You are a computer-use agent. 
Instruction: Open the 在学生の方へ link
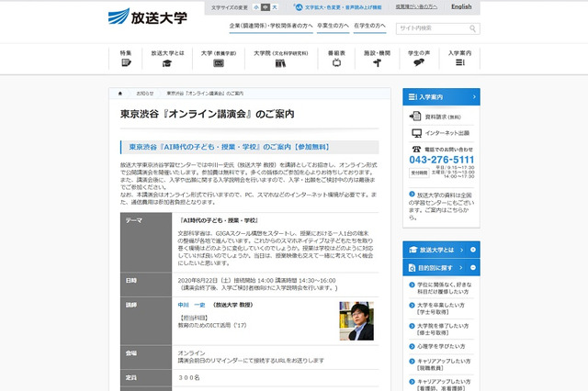pyautogui.click(x=369, y=26)
